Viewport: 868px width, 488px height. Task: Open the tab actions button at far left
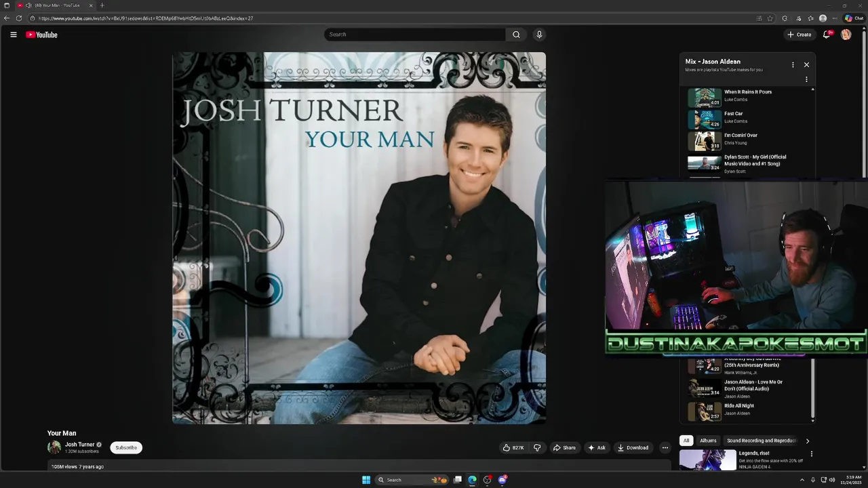(x=6, y=5)
